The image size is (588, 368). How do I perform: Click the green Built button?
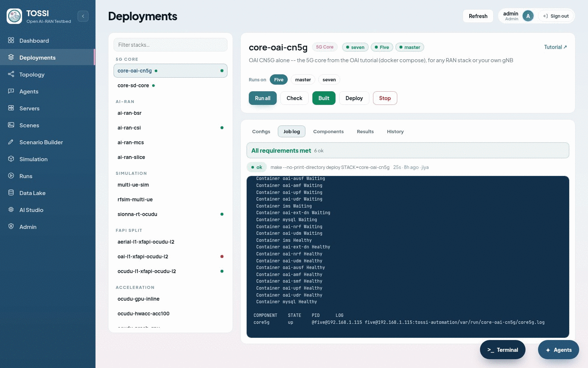coord(324,98)
